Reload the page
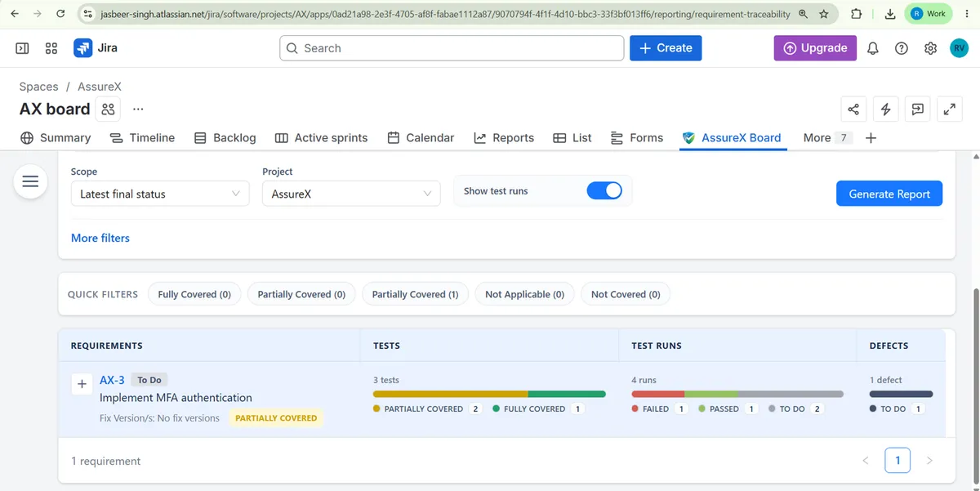 (60, 14)
